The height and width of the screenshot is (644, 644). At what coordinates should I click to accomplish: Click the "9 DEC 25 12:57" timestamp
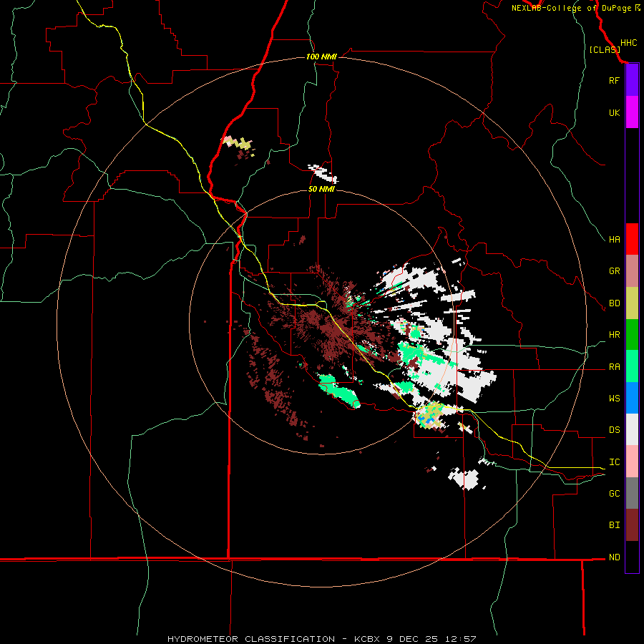431,639
